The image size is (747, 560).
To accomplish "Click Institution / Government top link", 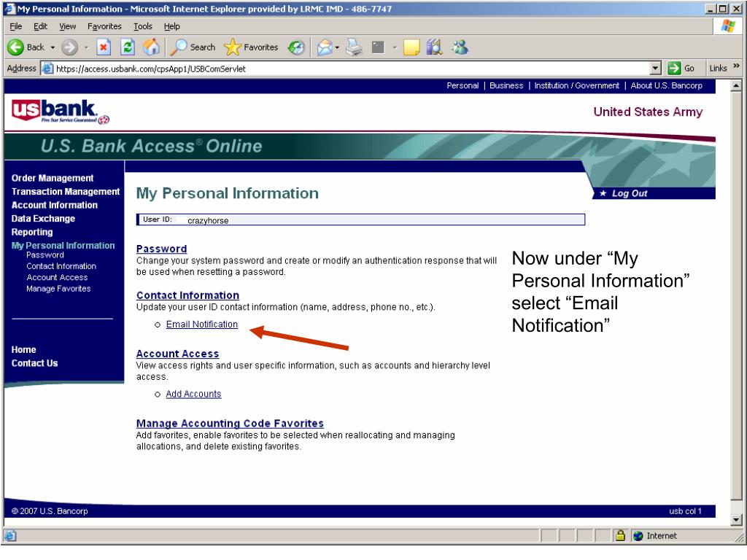I will point(576,86).
